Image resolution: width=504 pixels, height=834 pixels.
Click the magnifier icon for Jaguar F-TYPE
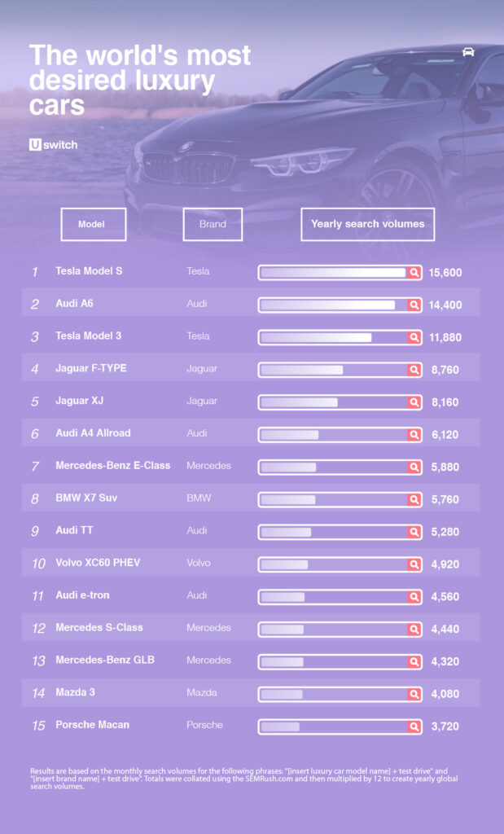[414, 370]
